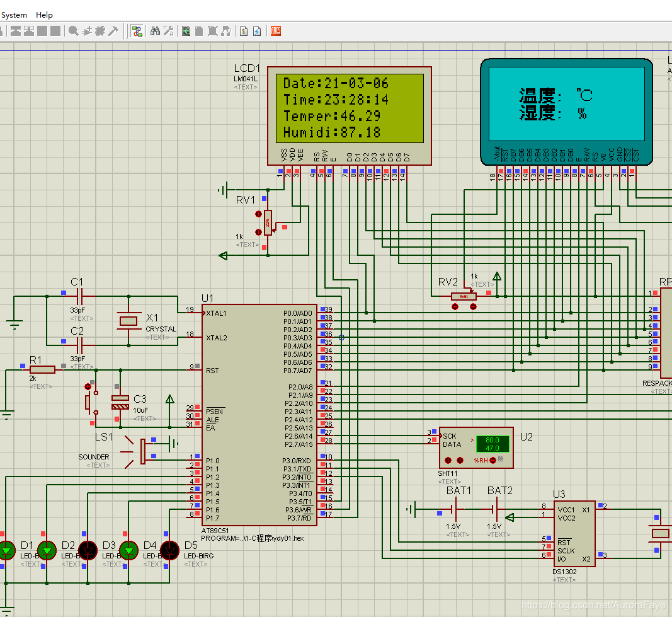This screenshot has width=672, height=617.
Task: Click the Block Copy toolbar icon
Action: tap(16, 31)
